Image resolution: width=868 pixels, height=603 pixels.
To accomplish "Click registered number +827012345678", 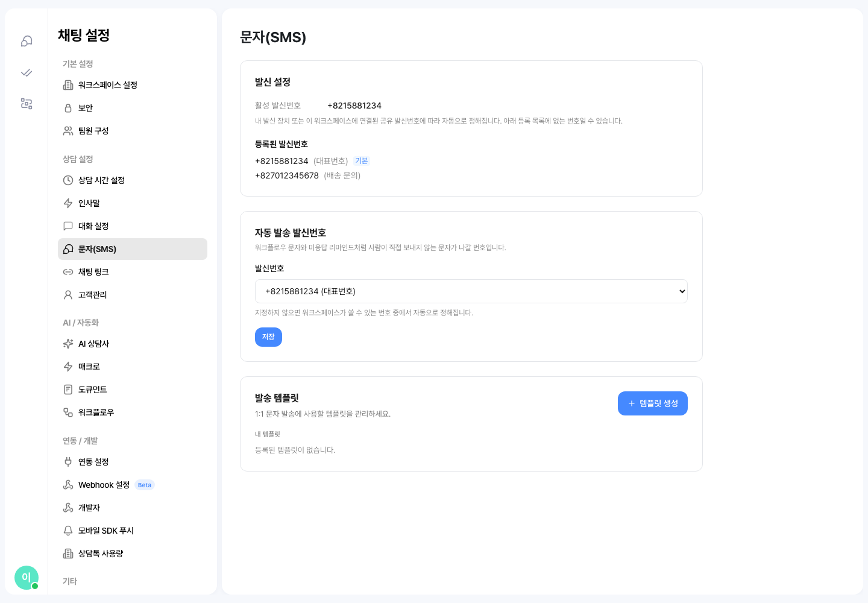I will 287,175.
